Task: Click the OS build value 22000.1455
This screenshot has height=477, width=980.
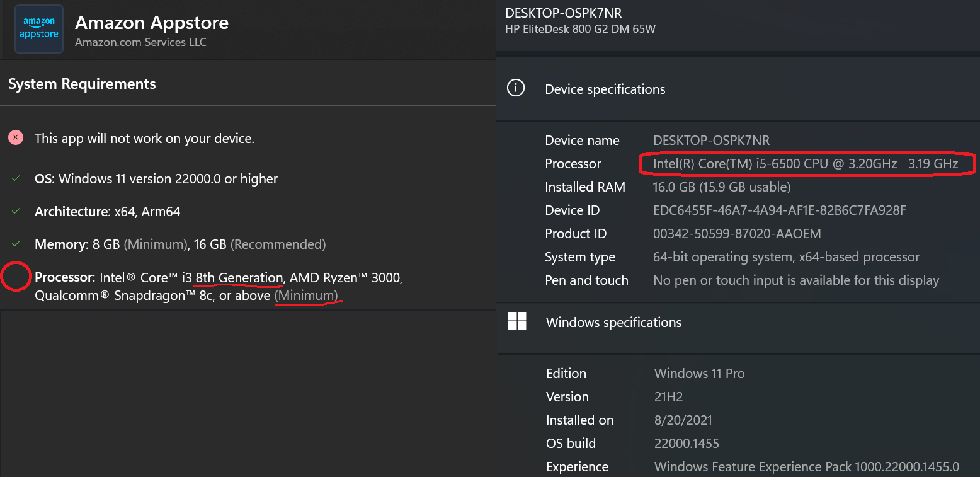Action: pos(687,444)
